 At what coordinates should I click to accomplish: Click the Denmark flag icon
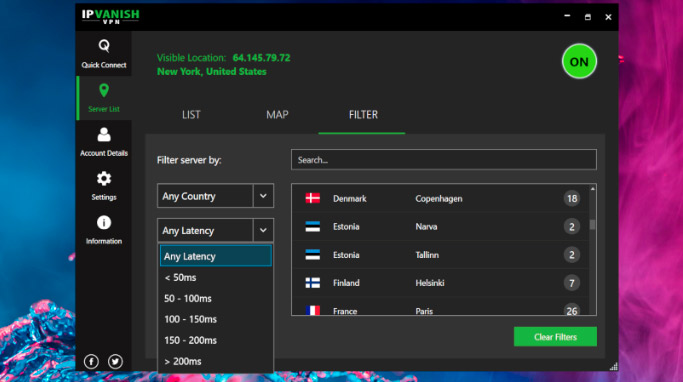click(313, 198)
